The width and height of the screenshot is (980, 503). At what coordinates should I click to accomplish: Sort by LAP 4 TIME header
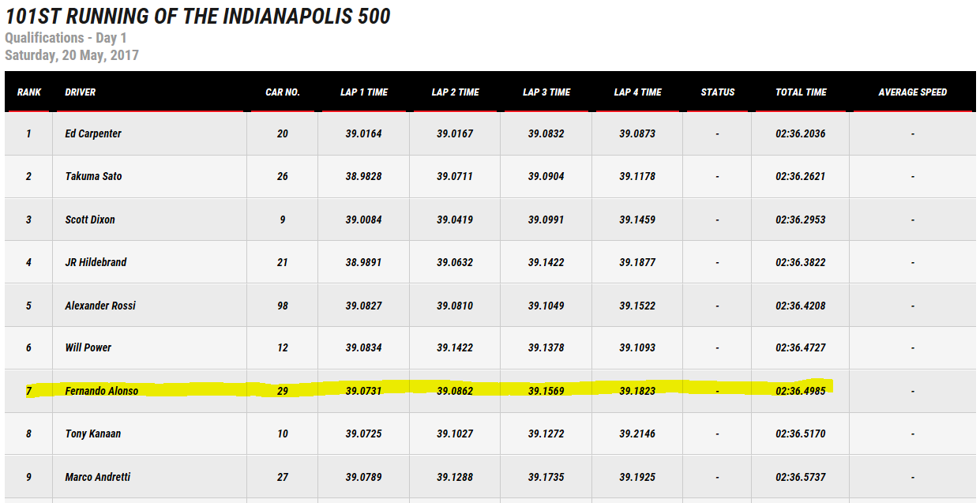tap(637, 92)
